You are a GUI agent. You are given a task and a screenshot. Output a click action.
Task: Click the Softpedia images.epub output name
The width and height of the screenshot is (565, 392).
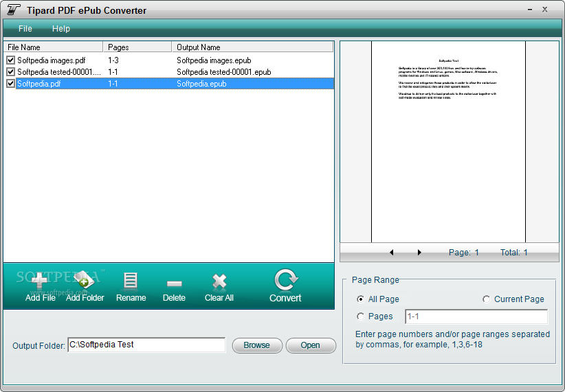point(214,60)
